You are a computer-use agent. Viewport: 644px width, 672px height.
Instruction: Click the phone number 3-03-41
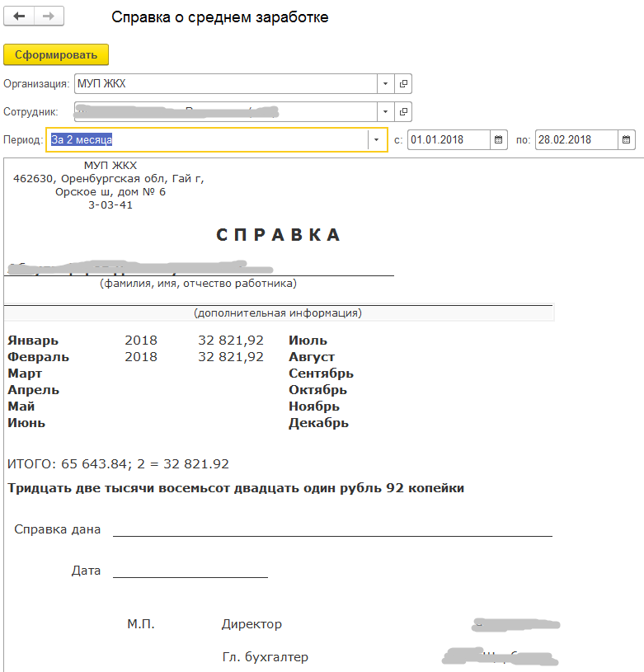coord(110,205)
